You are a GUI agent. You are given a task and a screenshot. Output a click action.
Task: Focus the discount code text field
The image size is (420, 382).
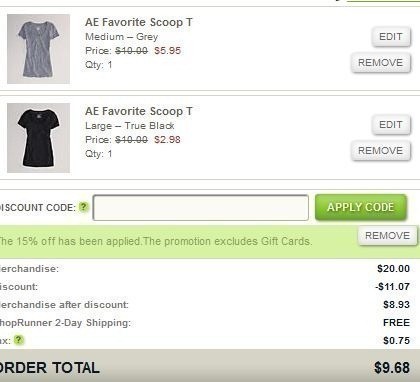[x=201, y=208]
